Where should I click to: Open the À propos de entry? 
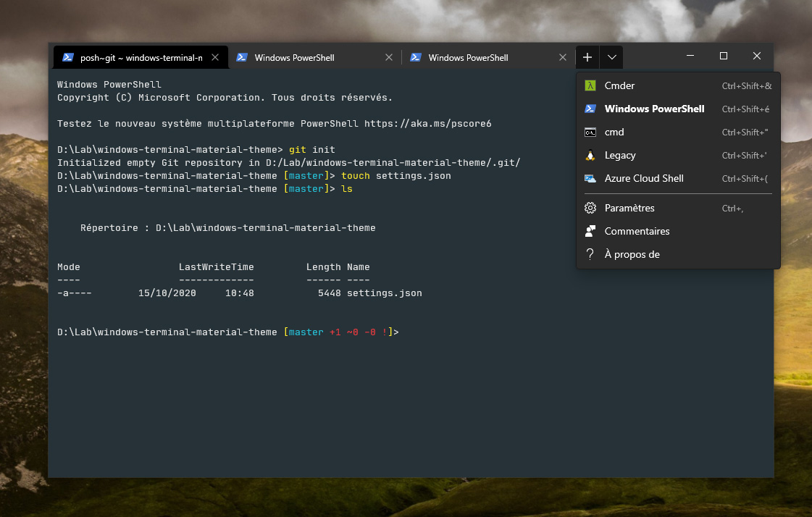tap(678, 254)
